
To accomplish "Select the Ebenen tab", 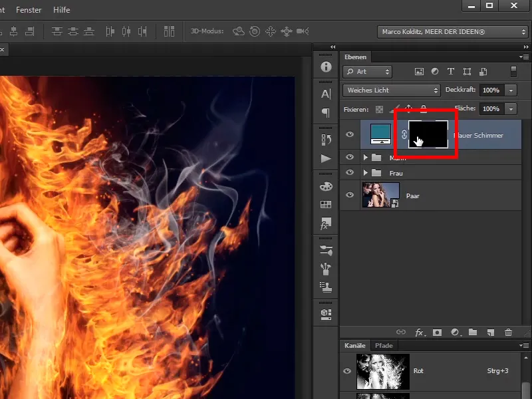I will coord(355,57).
